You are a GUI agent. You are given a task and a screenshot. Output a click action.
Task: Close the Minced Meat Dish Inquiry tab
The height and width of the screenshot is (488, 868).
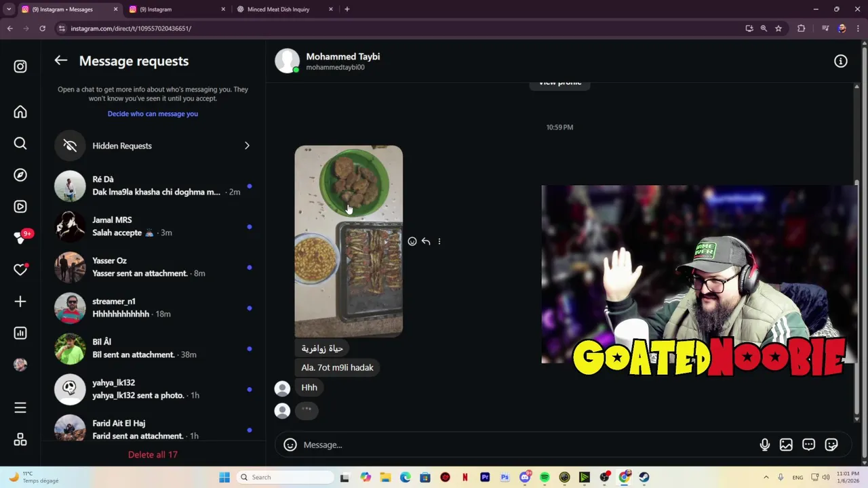tap(331, 9)
